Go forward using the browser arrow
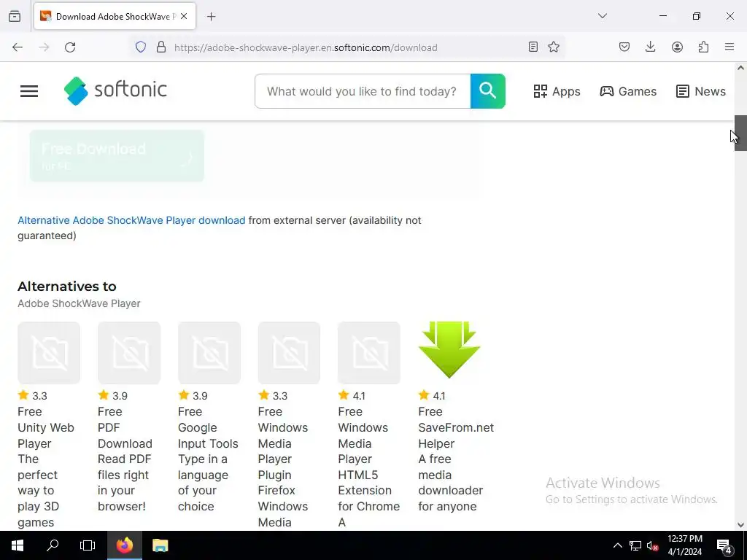 coord(44,47)
